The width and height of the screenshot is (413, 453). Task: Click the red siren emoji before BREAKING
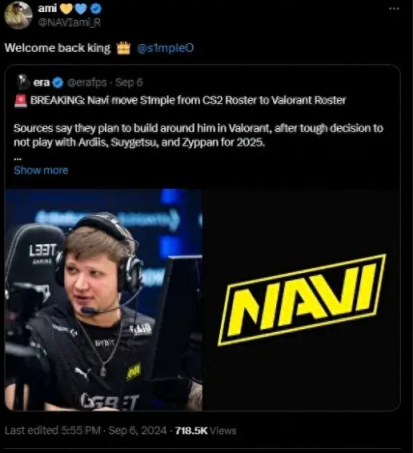point(20,100)
